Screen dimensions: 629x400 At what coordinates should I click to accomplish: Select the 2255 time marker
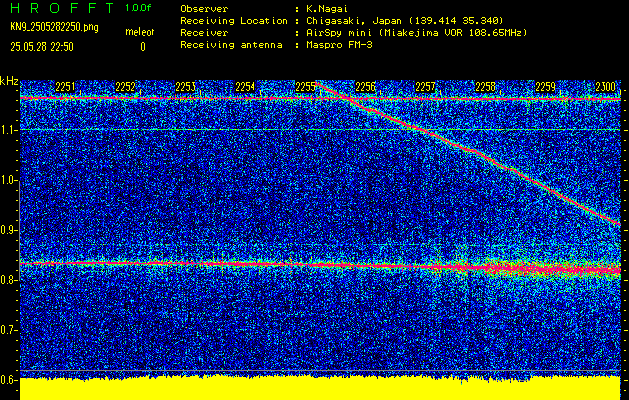pos(305,87)
